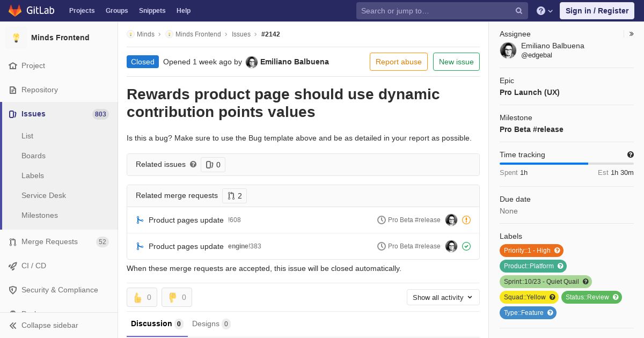
Task: Open Boards in sidebar
Action: tap(33, 156)
